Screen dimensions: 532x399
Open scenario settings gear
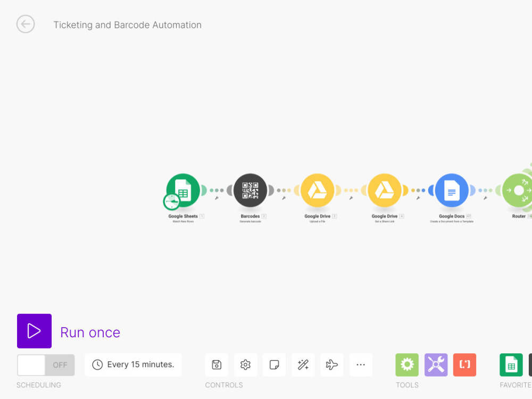246,365
